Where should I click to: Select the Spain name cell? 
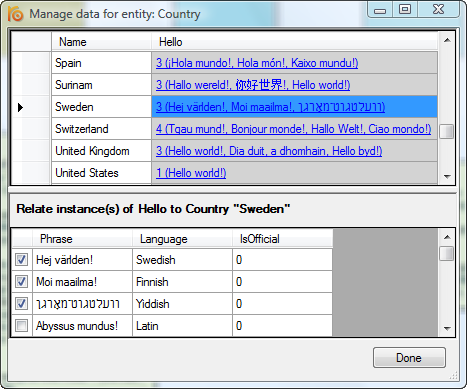pos(101,63)
